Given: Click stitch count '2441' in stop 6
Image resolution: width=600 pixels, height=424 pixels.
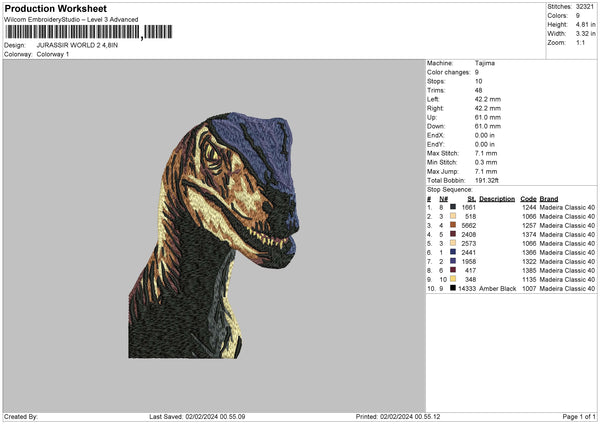Looking at the screenshot, I should tap(469, 253).
